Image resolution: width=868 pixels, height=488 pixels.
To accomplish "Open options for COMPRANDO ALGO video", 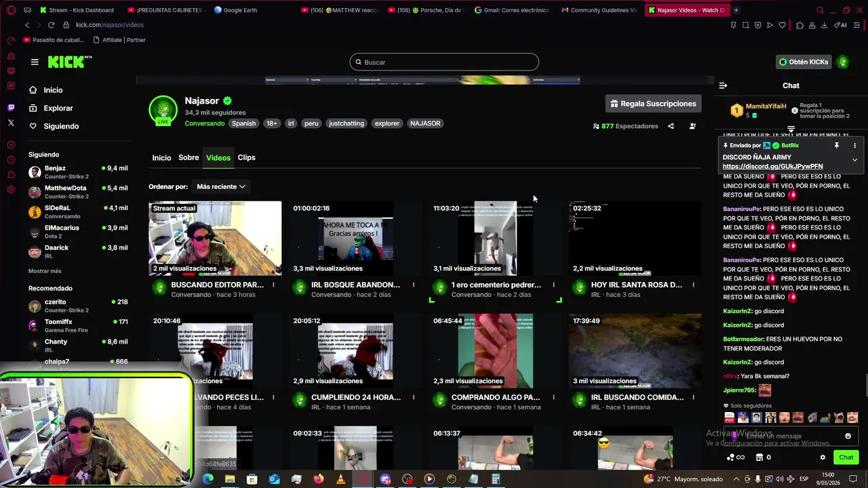I will pos(553,397).
